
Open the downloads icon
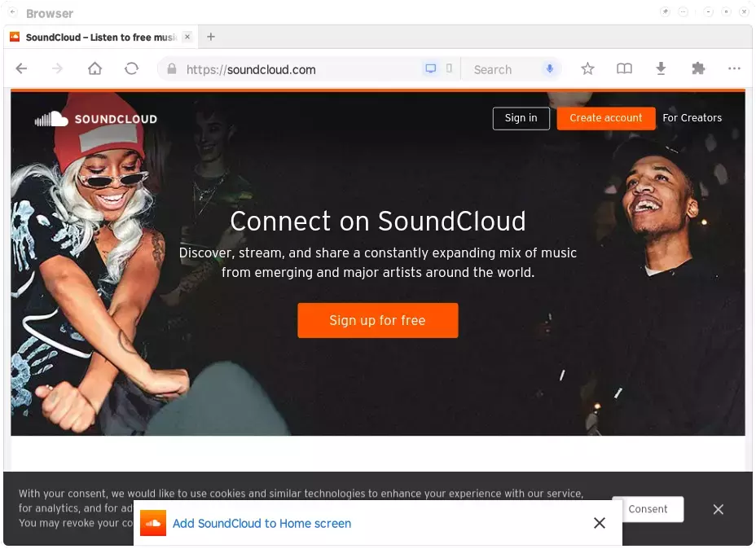(661, 68)
